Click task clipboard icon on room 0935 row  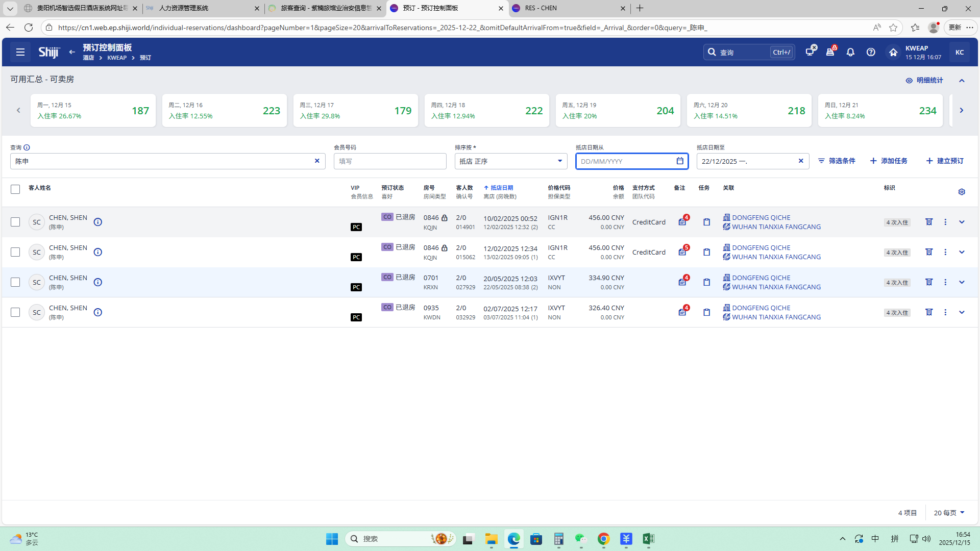707,312
